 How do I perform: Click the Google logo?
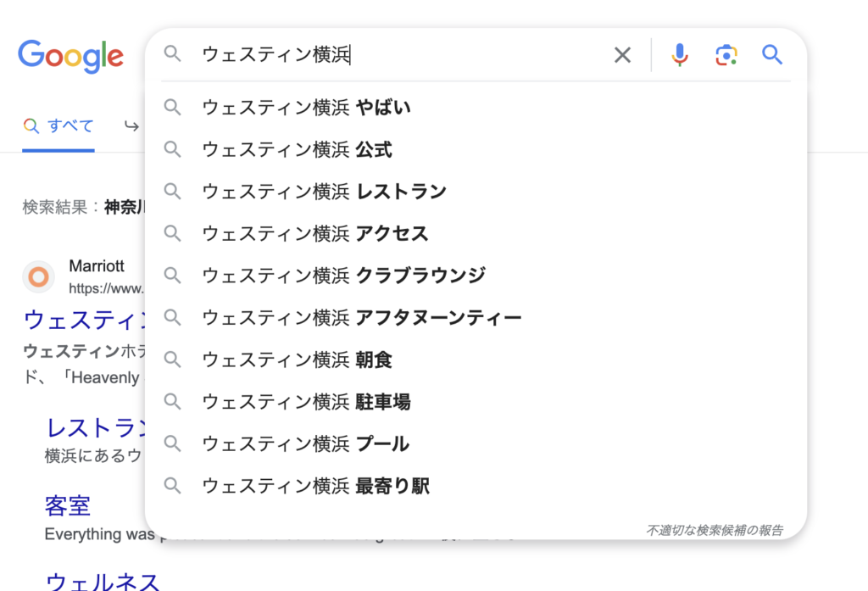tap(71, 56)
